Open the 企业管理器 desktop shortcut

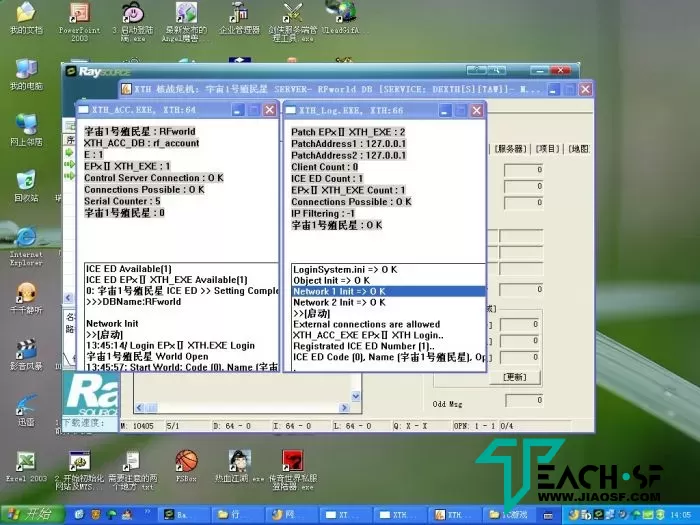(239, 18)
